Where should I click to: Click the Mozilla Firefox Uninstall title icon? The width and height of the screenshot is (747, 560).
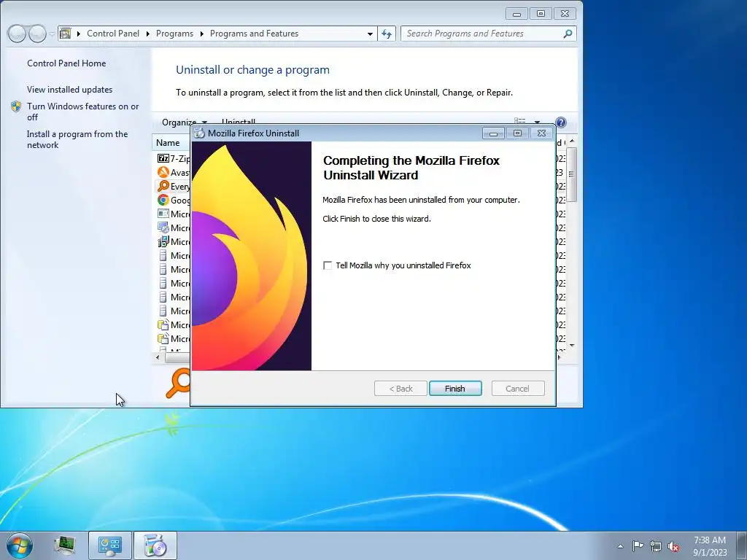(x=199, y=133)
